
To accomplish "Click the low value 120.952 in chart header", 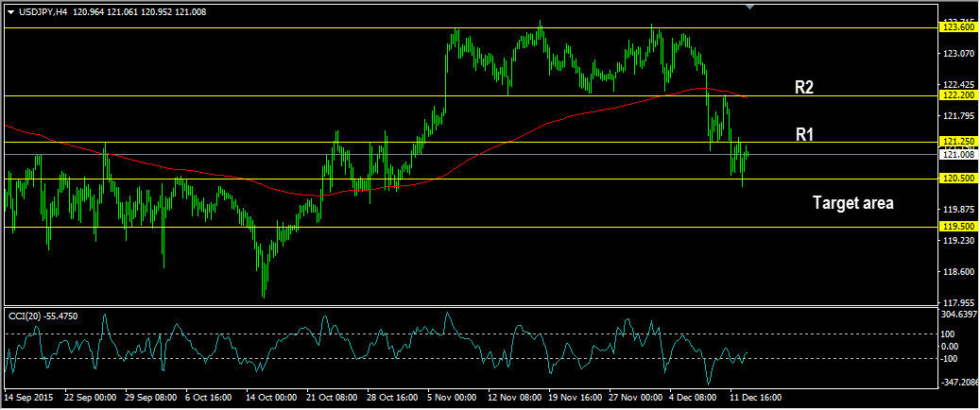I will point(157,12).
